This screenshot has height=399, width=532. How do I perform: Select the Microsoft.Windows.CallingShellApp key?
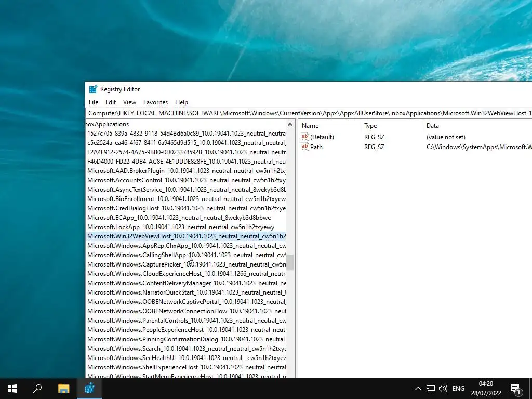click(x=187, y=255)
